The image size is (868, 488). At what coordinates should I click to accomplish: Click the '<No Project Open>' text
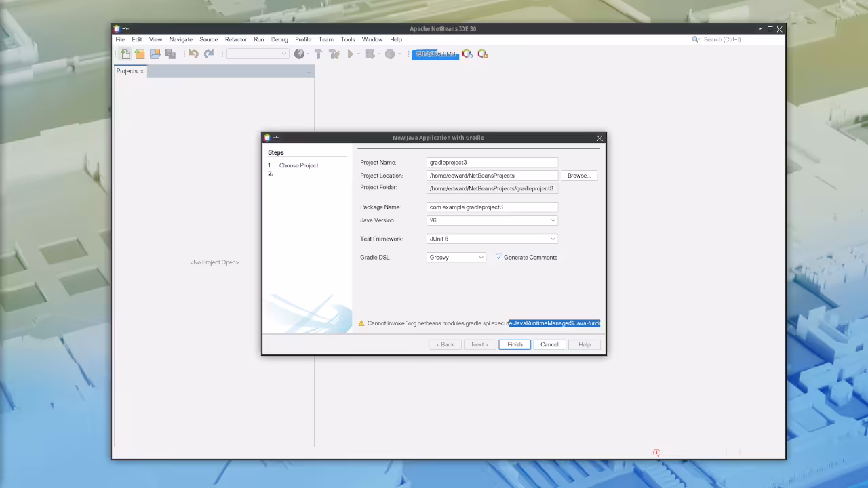pos(214,262)
